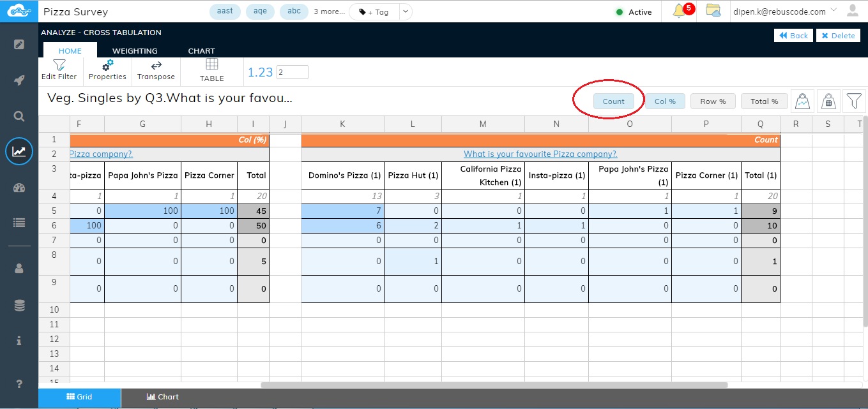Select the 'abc' tag
This screenshot has height=409, width=868.
[294, 11]
